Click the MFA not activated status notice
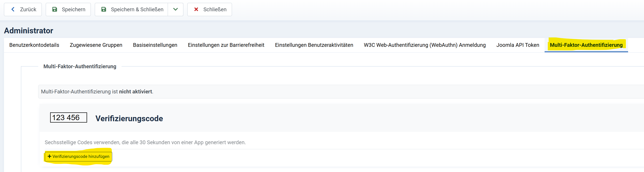This screenshot has width=644, height=172. [97, 92]
